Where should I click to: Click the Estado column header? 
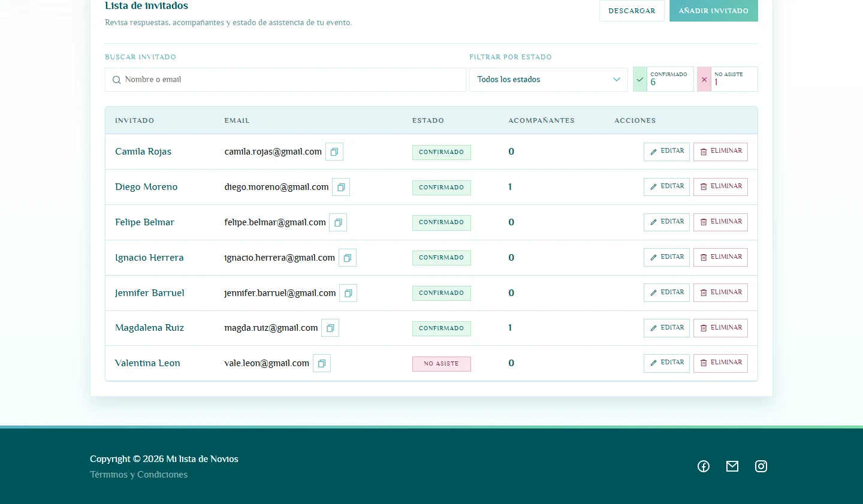[x=428, y=120]
